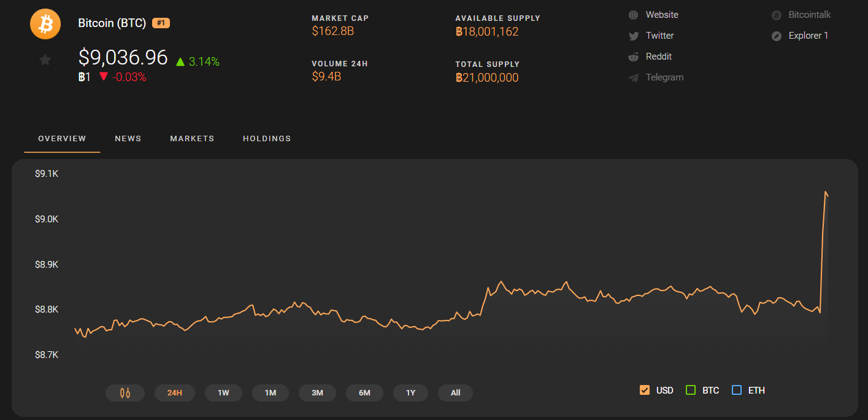Viewport: 868px width, 420px height.
Task: Click the $8.7K axis label
Action: point(47,355)
